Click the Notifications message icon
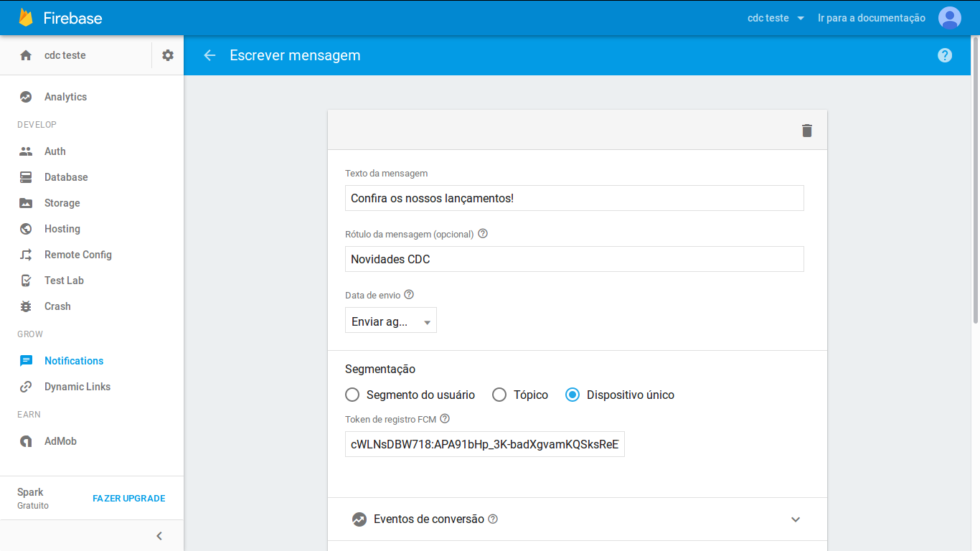Image resolution: width=980 pixels, height=551 pixels. click(x=26, y=361)
